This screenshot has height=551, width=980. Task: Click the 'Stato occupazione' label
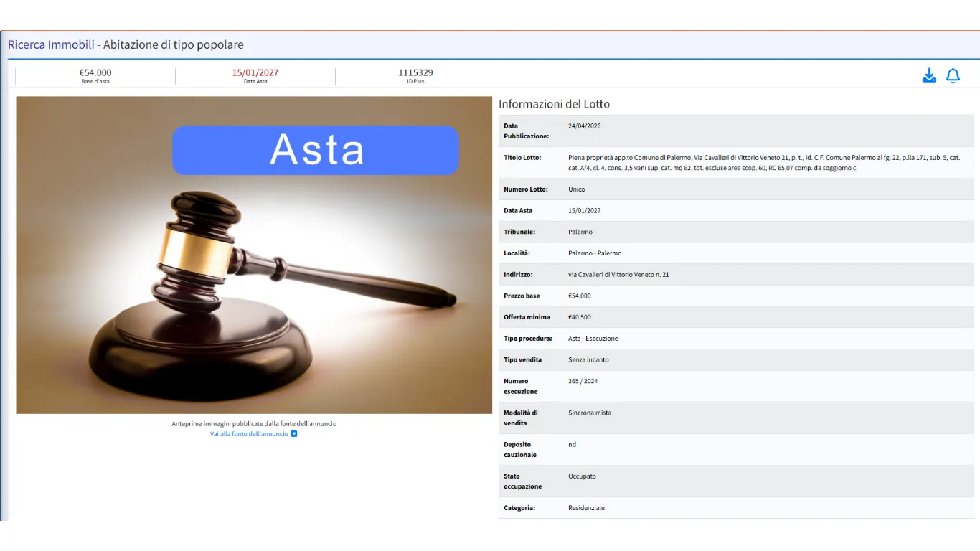tap(523, 481)
